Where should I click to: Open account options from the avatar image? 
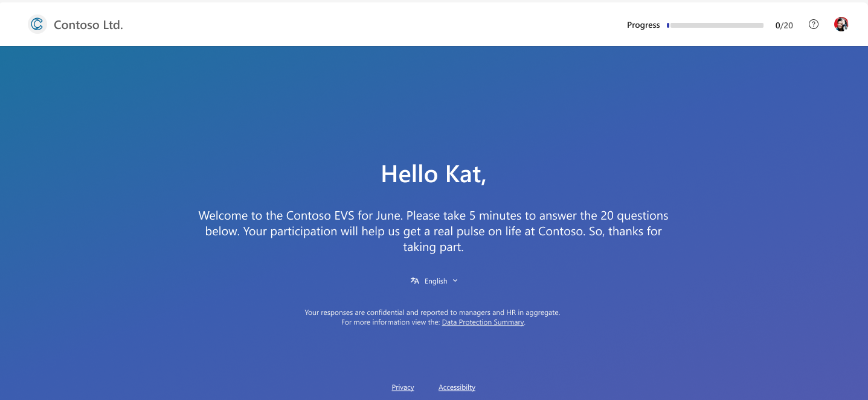point(841,24)
